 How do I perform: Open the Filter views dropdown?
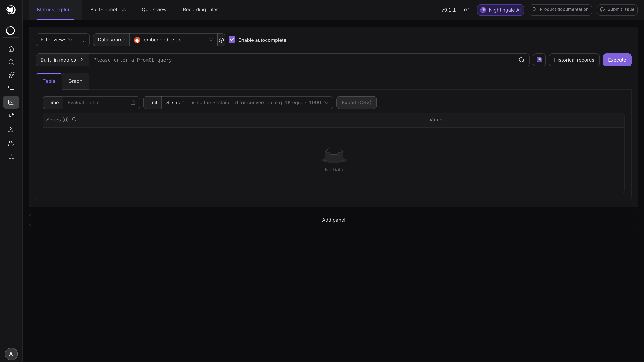(x=57, y=40)
